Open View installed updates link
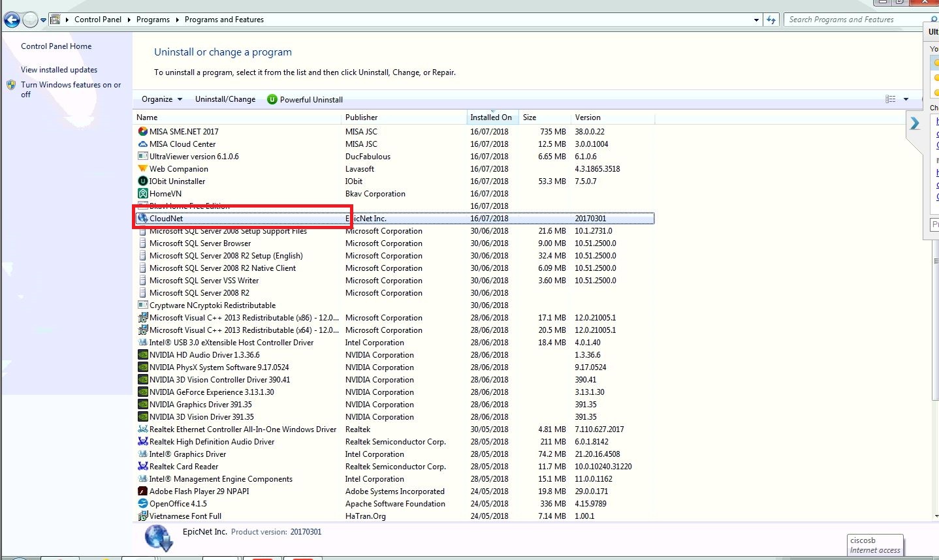The image size is (939, 560). tap(59, 70)
